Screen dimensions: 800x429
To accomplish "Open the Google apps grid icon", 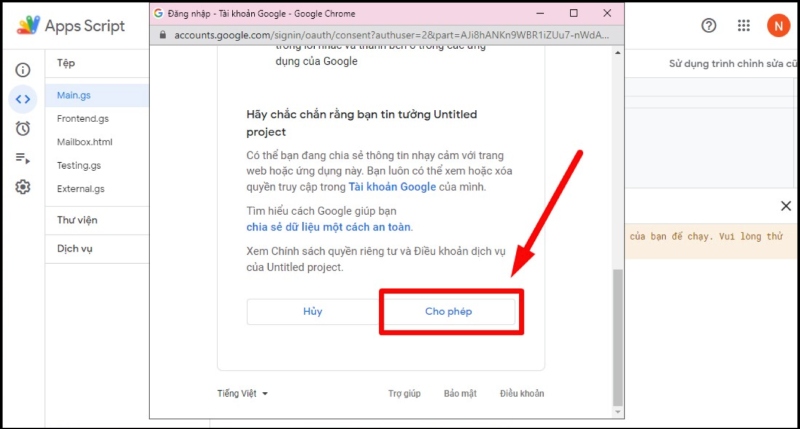I will (743, 25).
